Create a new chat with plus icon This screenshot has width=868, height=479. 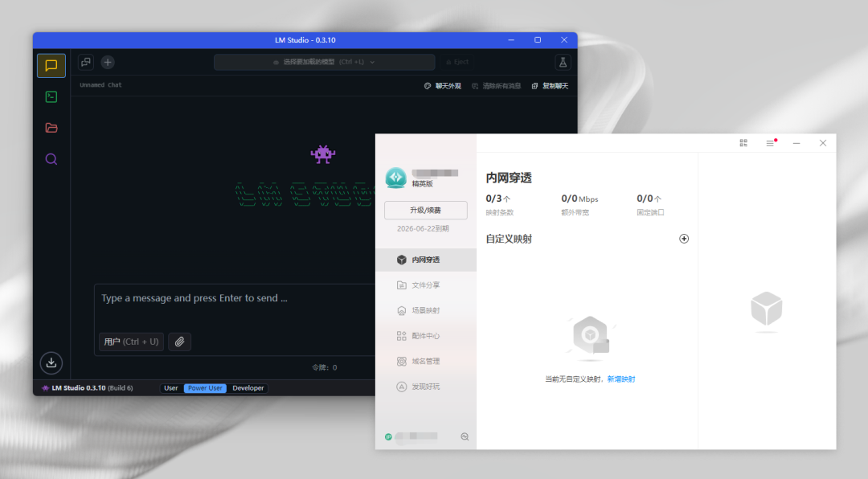coord(108,62)
